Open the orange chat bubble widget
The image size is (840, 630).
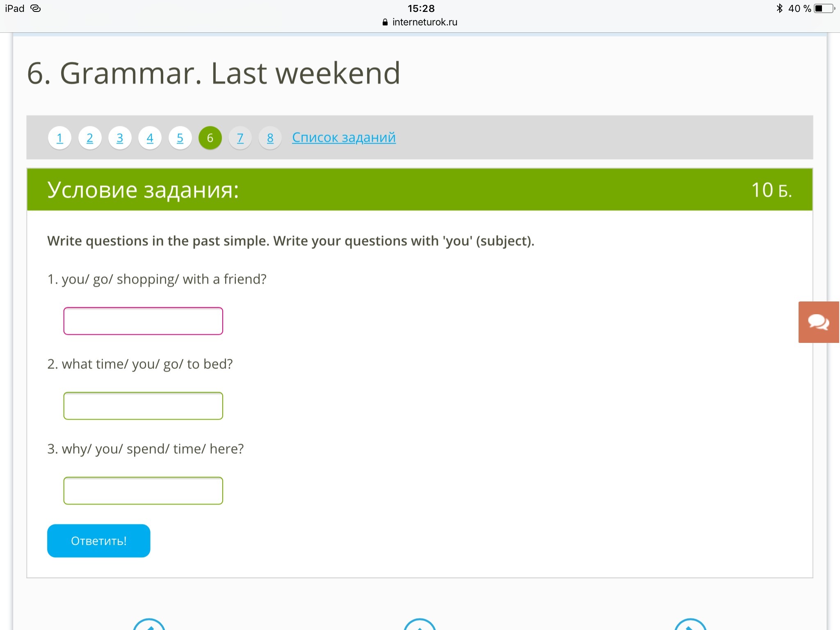(819, 322)
